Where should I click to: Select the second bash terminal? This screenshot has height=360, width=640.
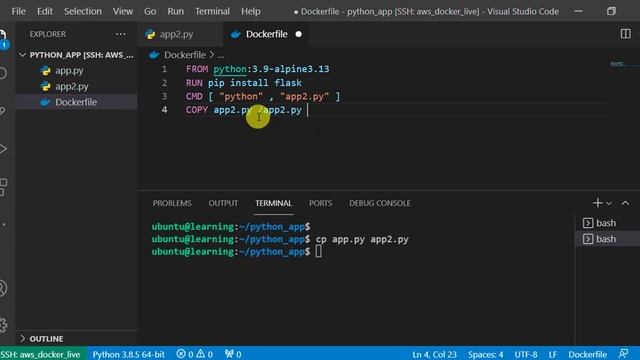tap(607, 239)
